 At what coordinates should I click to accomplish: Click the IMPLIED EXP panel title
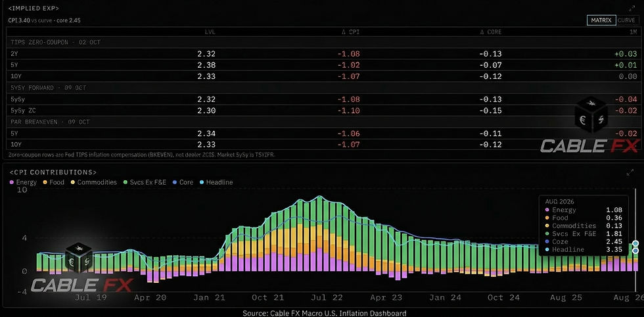click(x=33, y=9)
